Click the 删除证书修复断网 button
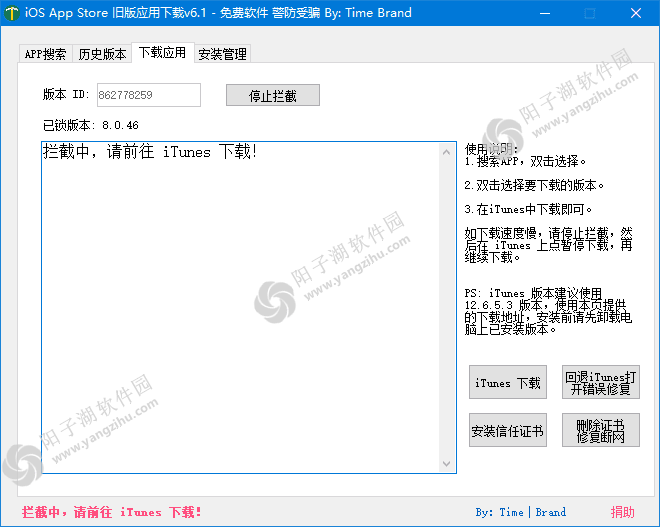The image size is (660, 527). (x=601, y=430)
